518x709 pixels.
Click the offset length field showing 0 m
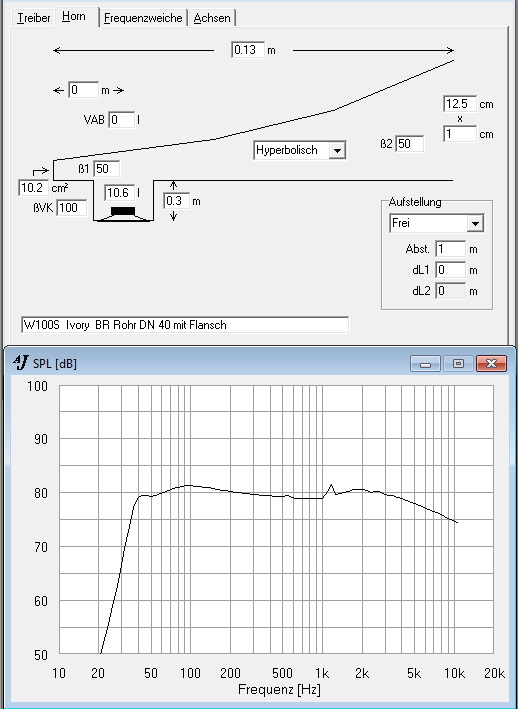click(84, 90)
